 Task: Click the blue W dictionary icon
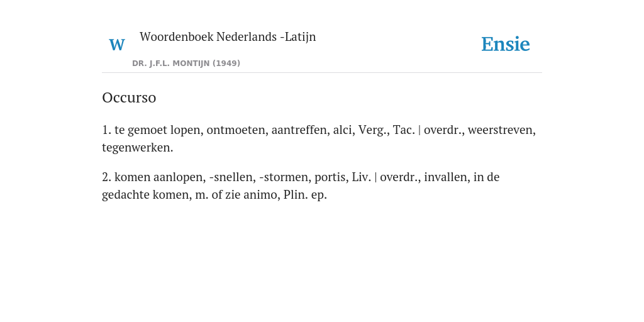pos(117,45)
